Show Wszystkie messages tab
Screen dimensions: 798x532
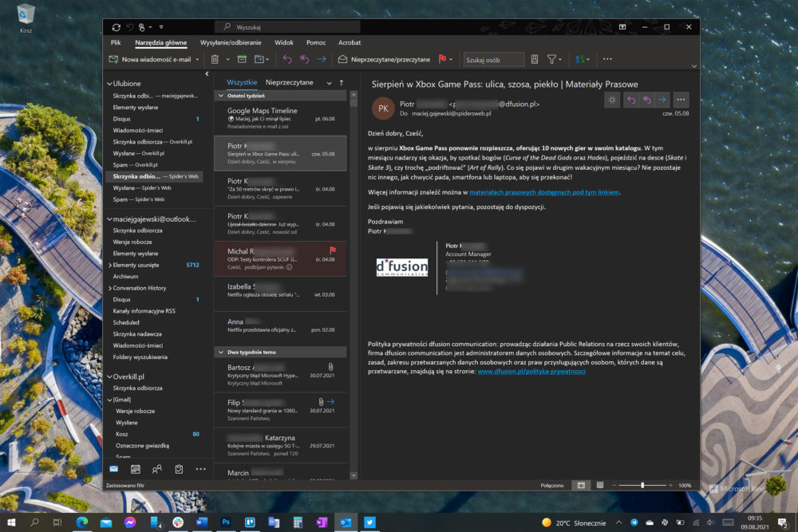(x=242, y=82)
